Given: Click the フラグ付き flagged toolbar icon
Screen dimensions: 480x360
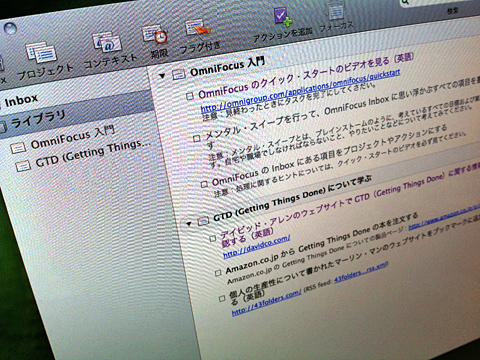Looking at the screenshot, I should click(198, 28).
